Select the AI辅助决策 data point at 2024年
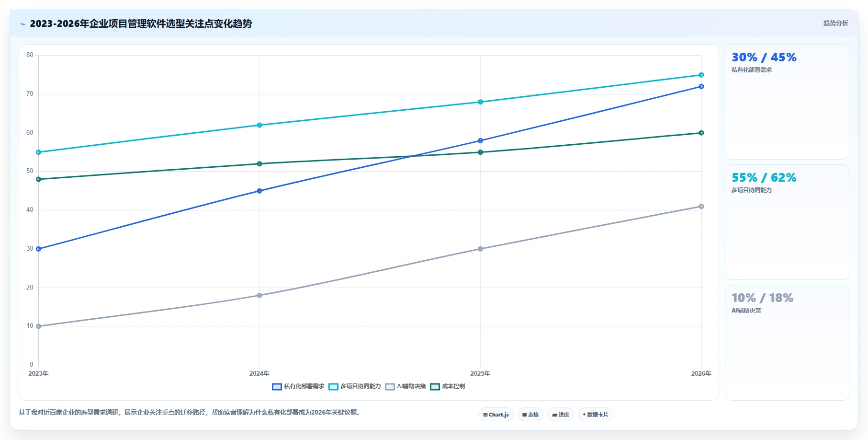The image size is (868, 440). (x=259, y=295)
